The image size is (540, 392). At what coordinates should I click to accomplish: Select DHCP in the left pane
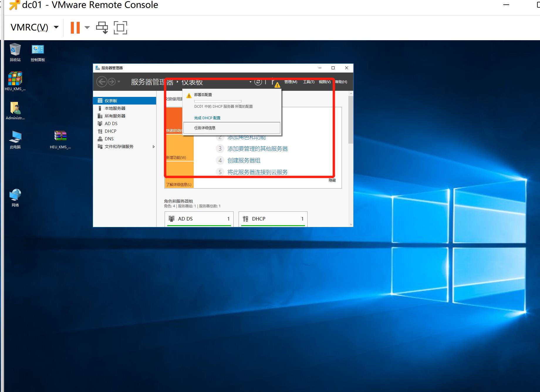125,131
